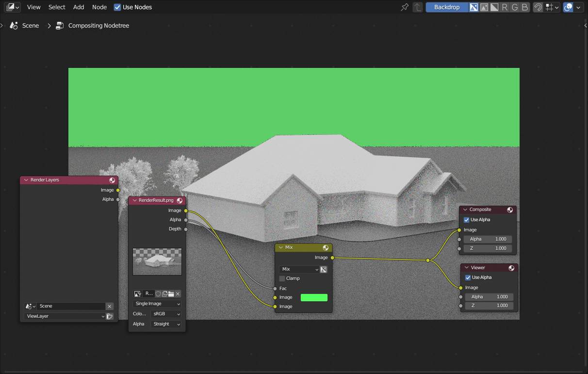Click the Scene name field in Render Layers
The image size is (588, 374).
point(71,306)
